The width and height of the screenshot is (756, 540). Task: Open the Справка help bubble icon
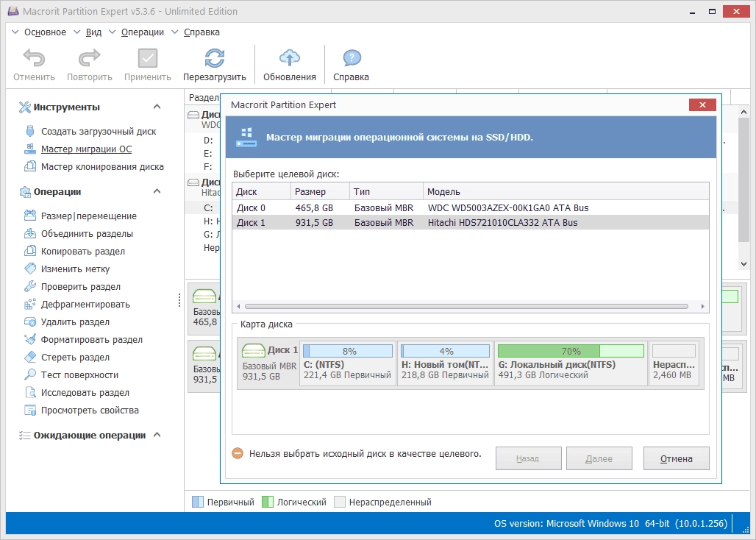352,58
